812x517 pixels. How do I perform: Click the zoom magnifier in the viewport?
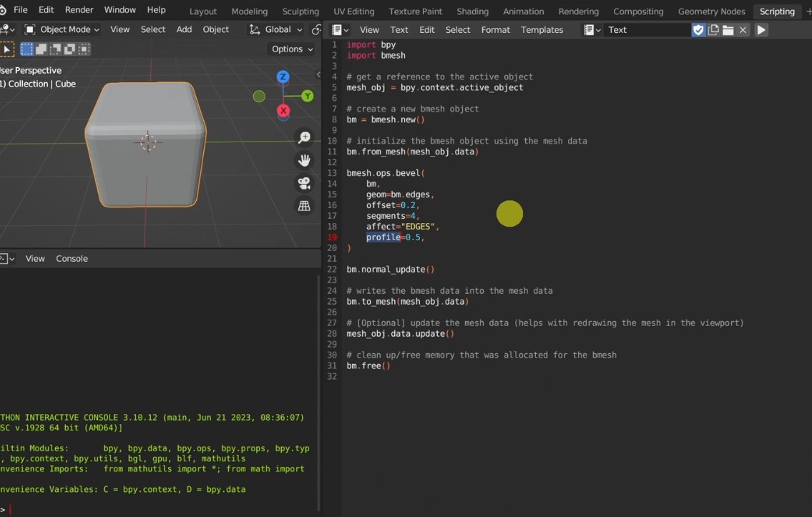click(x=304, y=138)
